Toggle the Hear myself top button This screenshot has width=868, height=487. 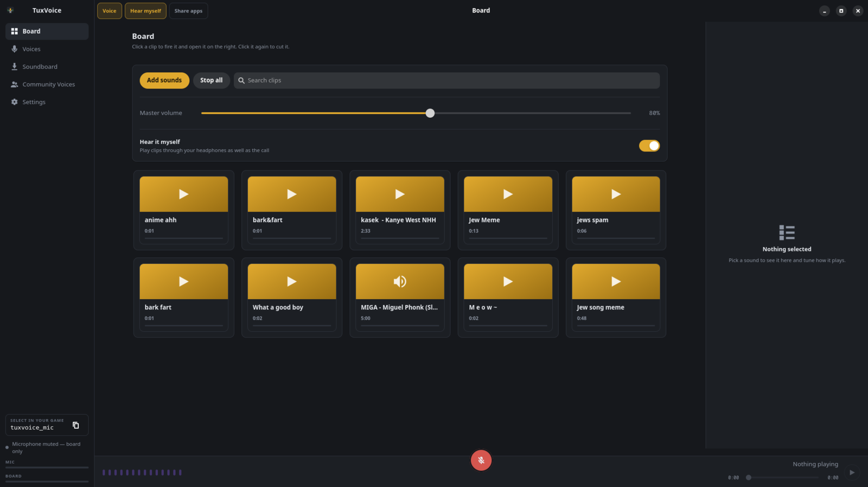pyautogui.click(x=145, y=11)
